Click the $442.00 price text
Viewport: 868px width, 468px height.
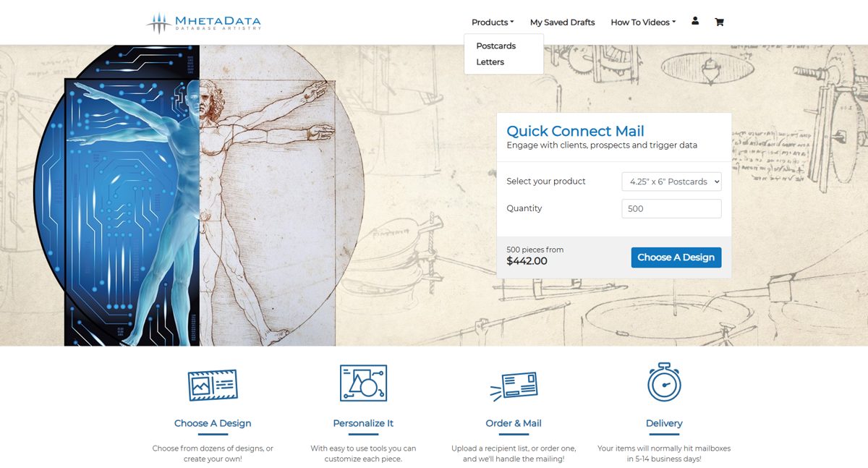pyautogui.click(x=527, y=261)
